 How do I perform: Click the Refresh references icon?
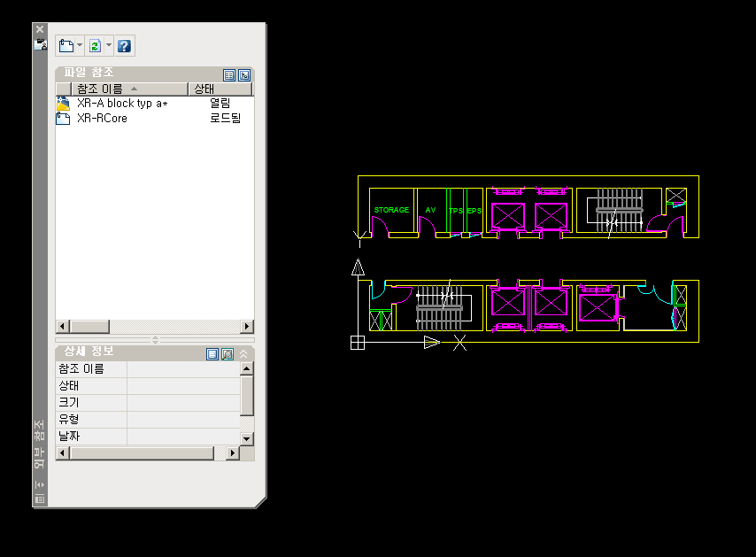(x=95, y=45)
